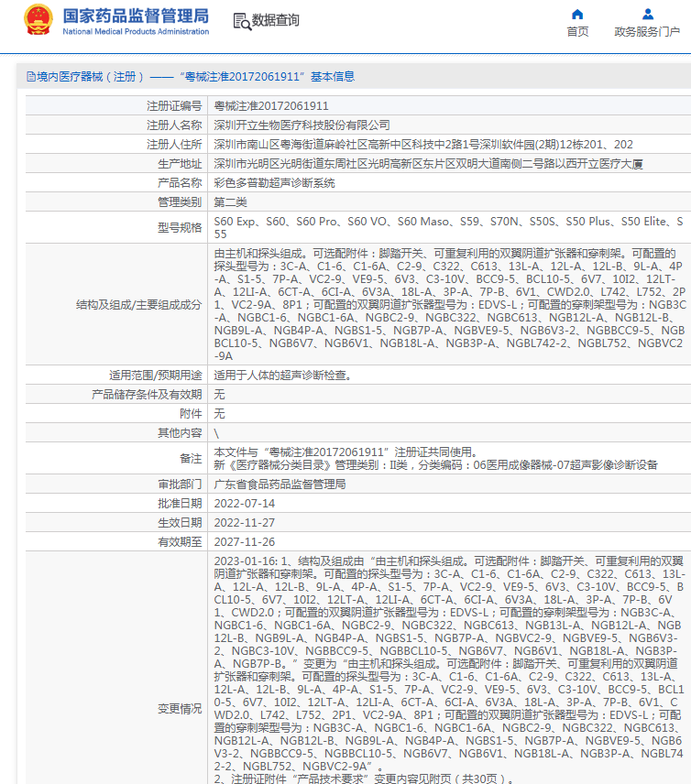Click expiry date 2027-11-26

point(245,542)
